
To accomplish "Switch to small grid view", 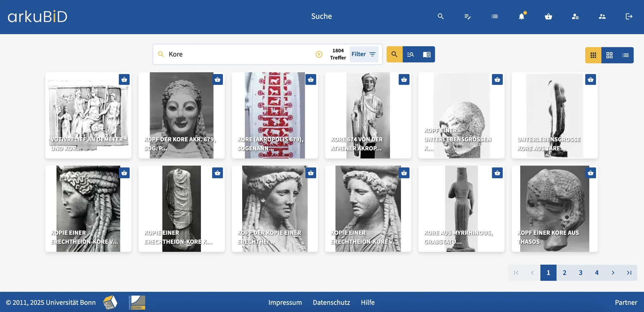I will tap(593, 55).
